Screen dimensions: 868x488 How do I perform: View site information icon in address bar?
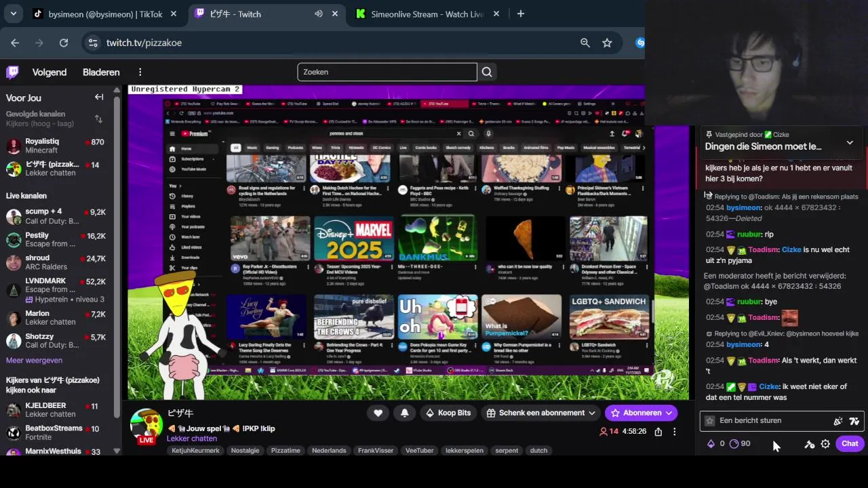click(x=94, y=43)
